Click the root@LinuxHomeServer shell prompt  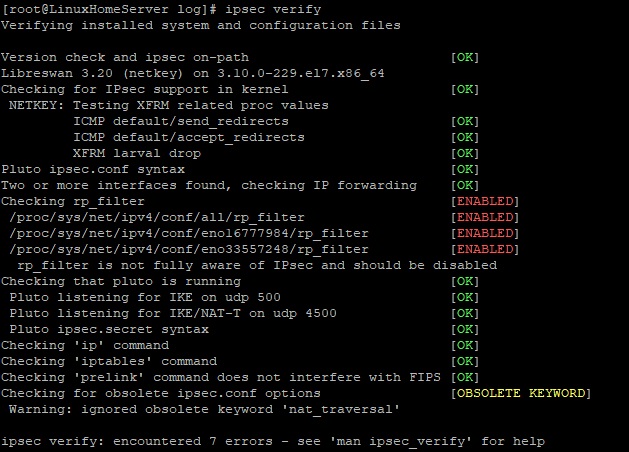109,9
